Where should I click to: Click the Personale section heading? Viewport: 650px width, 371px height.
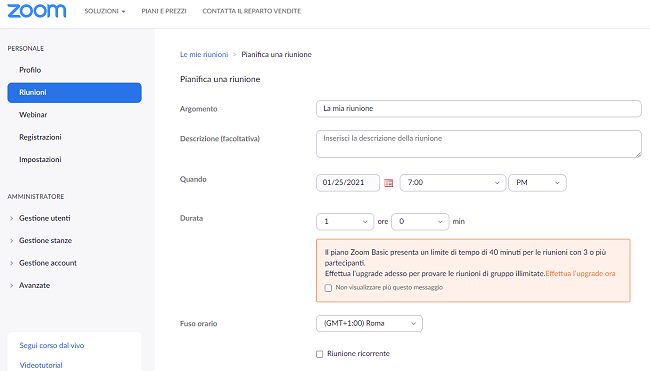pos(26,48)
